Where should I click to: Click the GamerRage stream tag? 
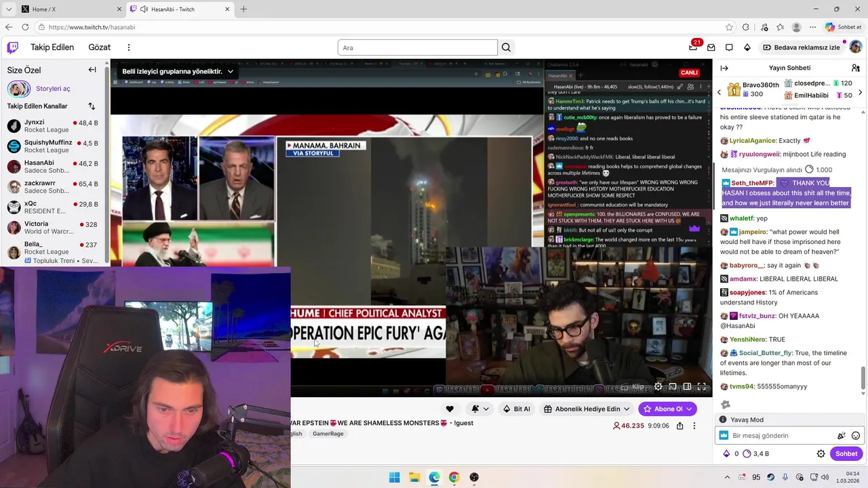[328, 434]
